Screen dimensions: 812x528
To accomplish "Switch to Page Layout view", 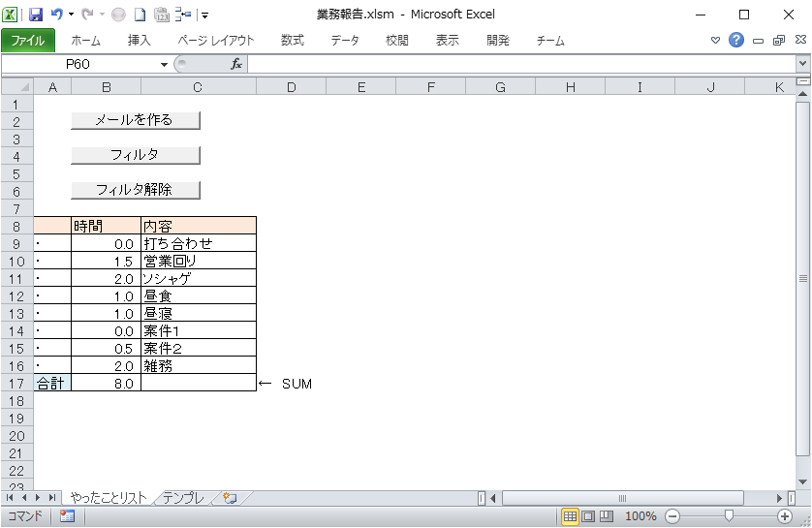I will [588, 516].
